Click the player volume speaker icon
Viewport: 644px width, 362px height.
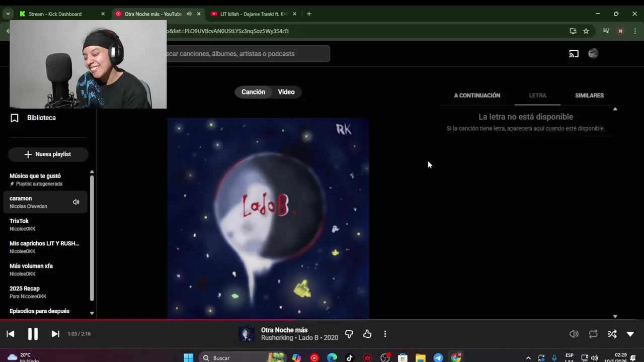[x=574, y=334]
